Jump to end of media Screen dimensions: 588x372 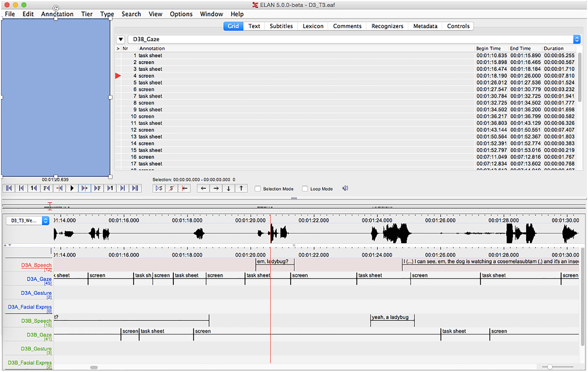tap(135, 188)
